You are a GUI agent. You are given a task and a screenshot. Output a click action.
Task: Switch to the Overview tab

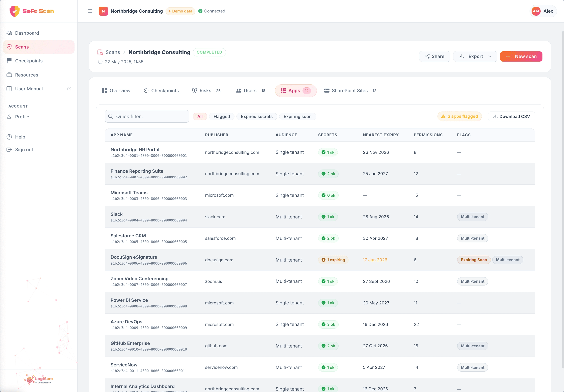click(x=116, y=91)
